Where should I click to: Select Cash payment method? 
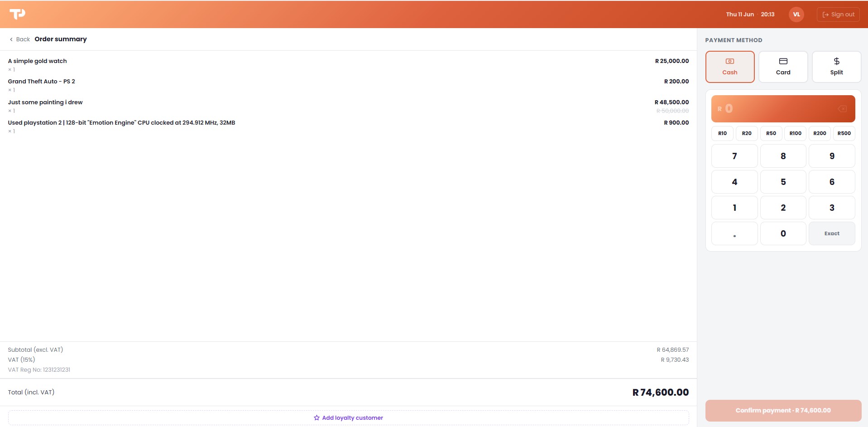click(x=730, y=67)
